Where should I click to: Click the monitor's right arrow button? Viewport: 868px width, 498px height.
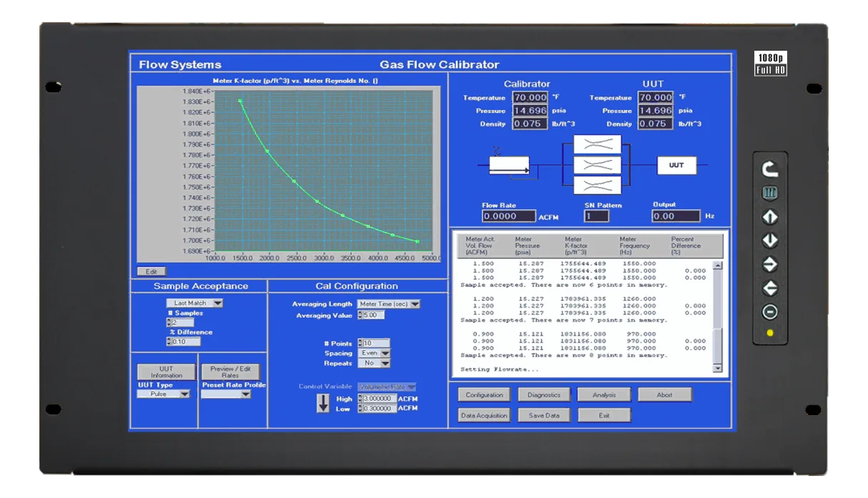[x=770, y=264]
